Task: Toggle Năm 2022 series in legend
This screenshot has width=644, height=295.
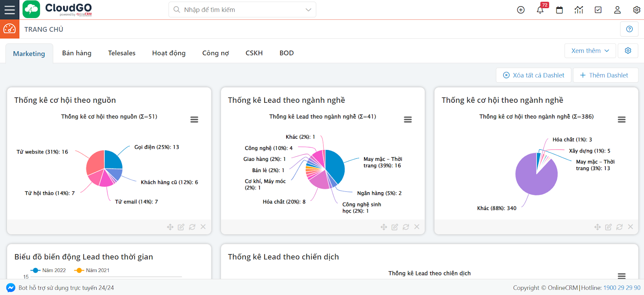Action: tap(48, 270)
